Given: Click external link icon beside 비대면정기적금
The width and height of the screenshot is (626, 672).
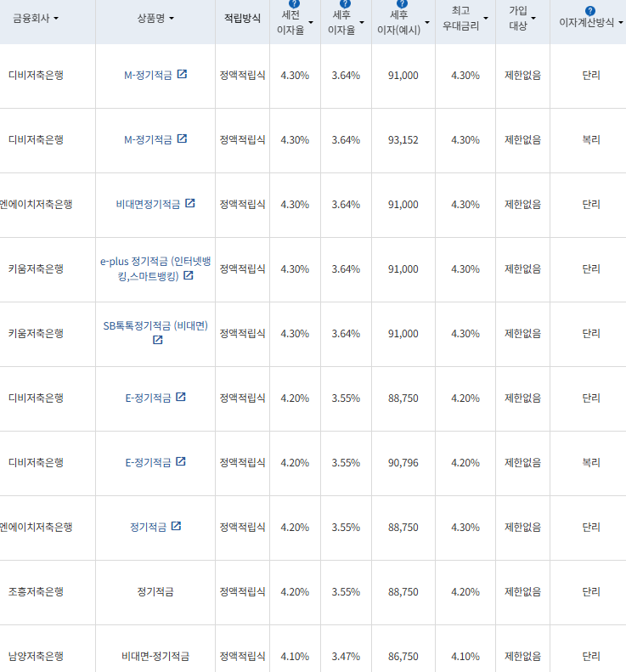Looking at the screenshot, I should click(x=190, y=204).
